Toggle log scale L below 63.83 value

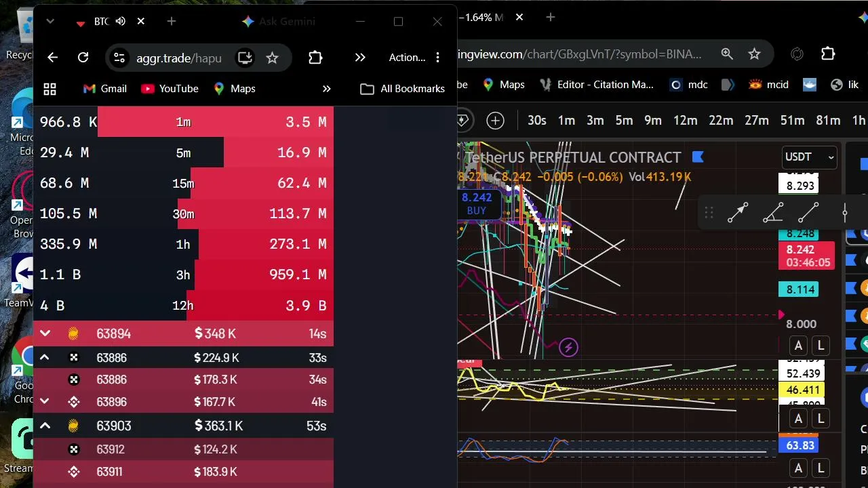click(x=821, y=468)
